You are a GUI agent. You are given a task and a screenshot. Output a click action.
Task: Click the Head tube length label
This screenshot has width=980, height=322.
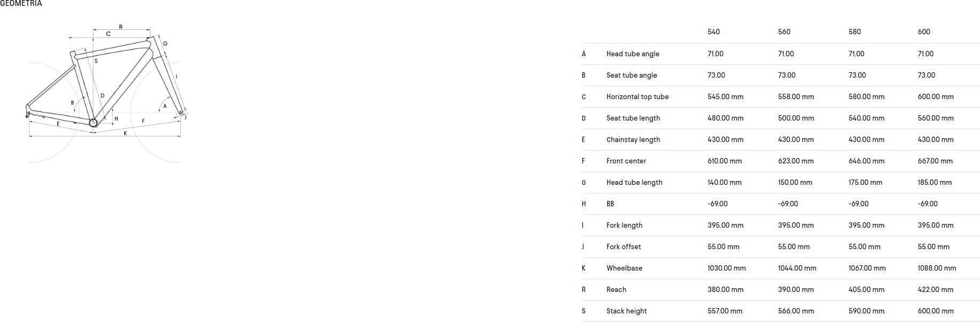pyautogui.click(x=634, y=183)
